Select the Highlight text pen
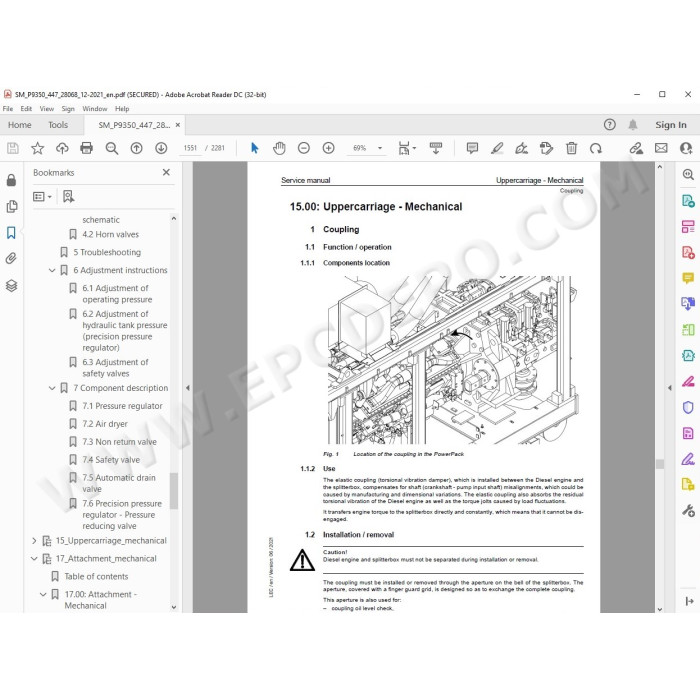The width and height of the screenshot is (700, 700). (x=497, y=148)
